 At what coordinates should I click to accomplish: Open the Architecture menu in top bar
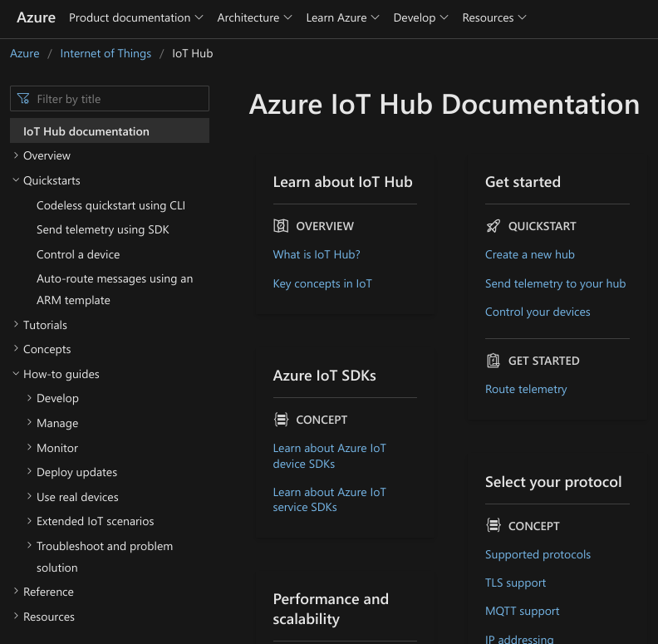tap(254, 17)
